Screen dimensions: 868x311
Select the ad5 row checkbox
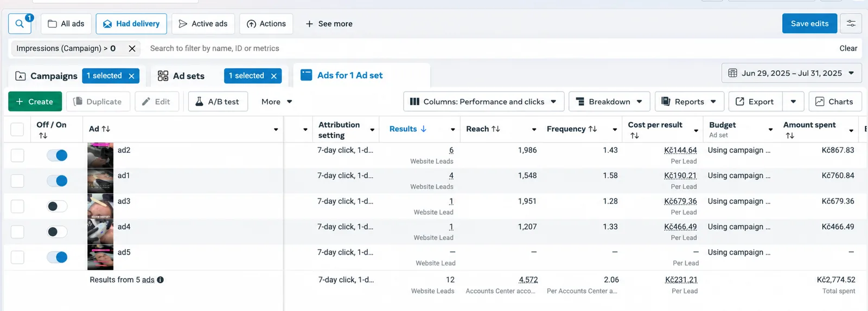coord(17,257)
